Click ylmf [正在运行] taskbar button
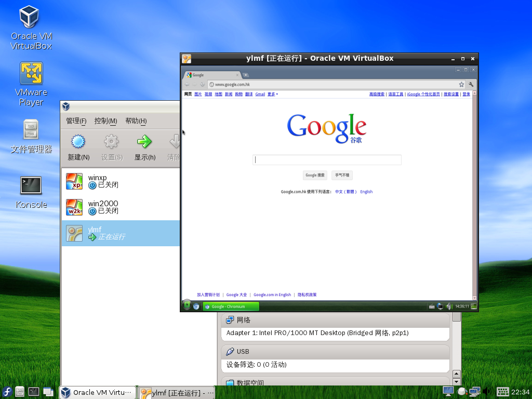This screenshot has width=532, height=399. click(177, 393)
